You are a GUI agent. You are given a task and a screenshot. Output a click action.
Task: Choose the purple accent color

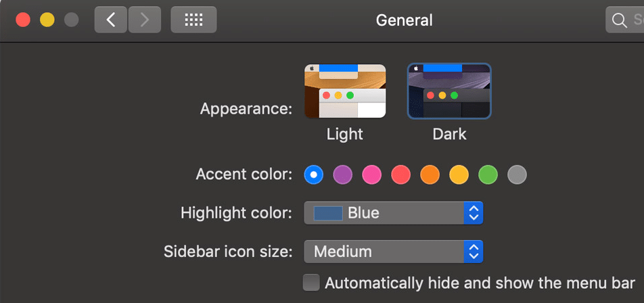click(x=342, y=174)
